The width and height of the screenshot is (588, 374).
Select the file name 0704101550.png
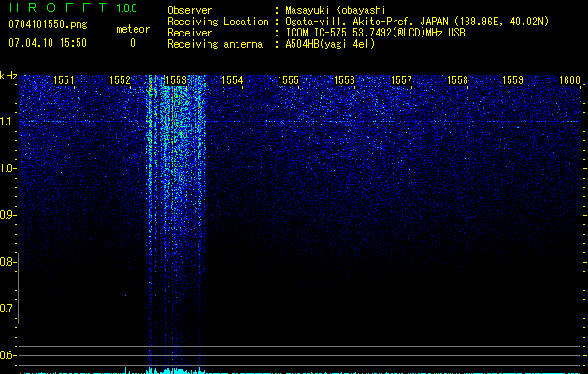pos(48,24)
